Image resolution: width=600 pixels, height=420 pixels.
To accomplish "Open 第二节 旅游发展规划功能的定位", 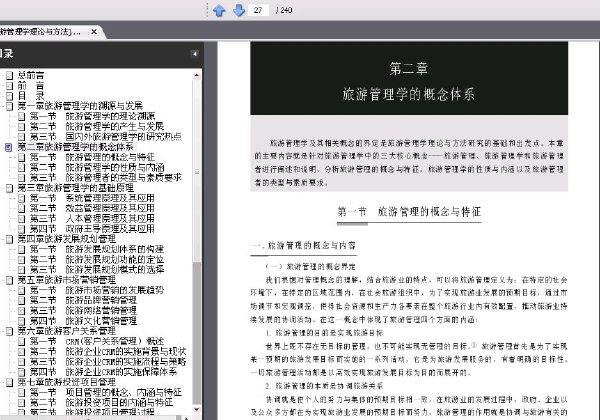I will coord(97,260).
